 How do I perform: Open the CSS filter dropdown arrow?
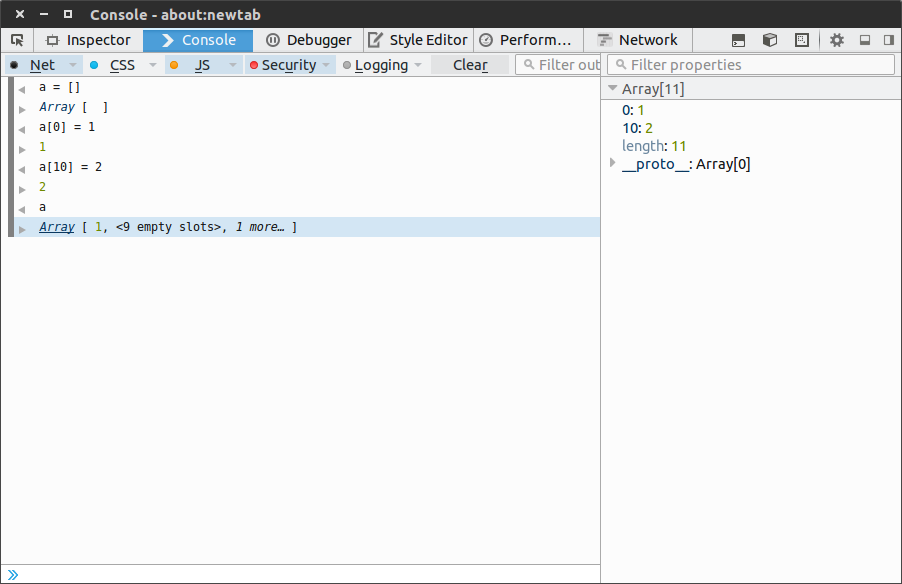coord(152,65)
